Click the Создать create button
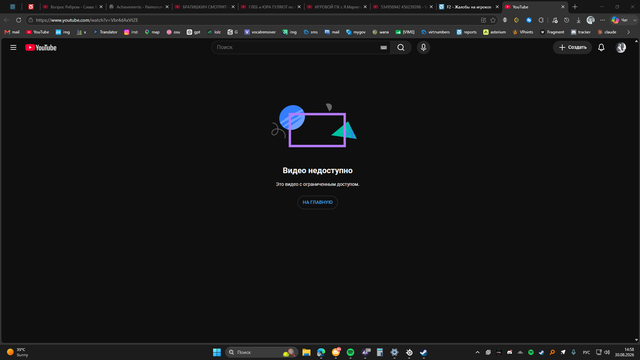The image size is (640, 360). (572, 48)
